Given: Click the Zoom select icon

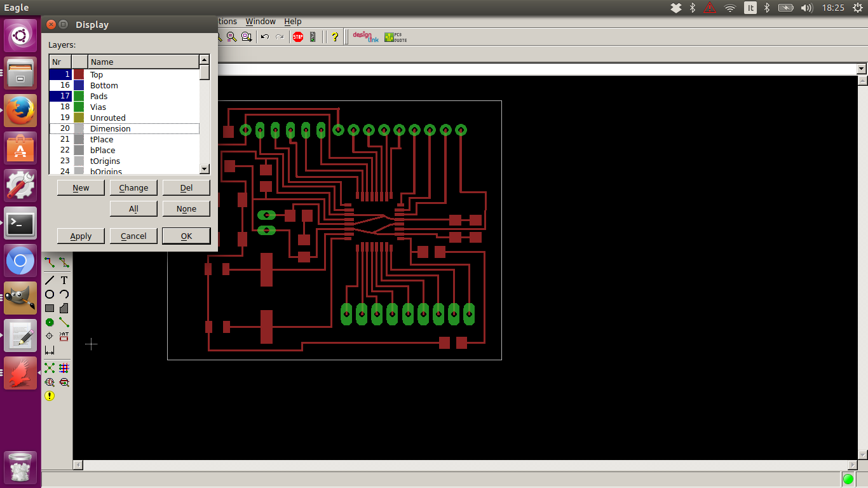Looking at the screenshot, I should tap(246, 37).
